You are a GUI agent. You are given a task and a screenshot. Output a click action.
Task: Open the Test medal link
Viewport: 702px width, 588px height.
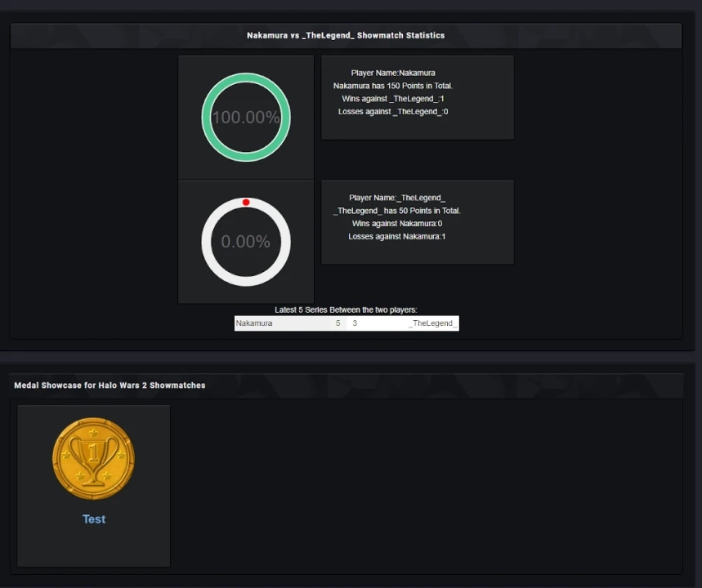(93, 519)
